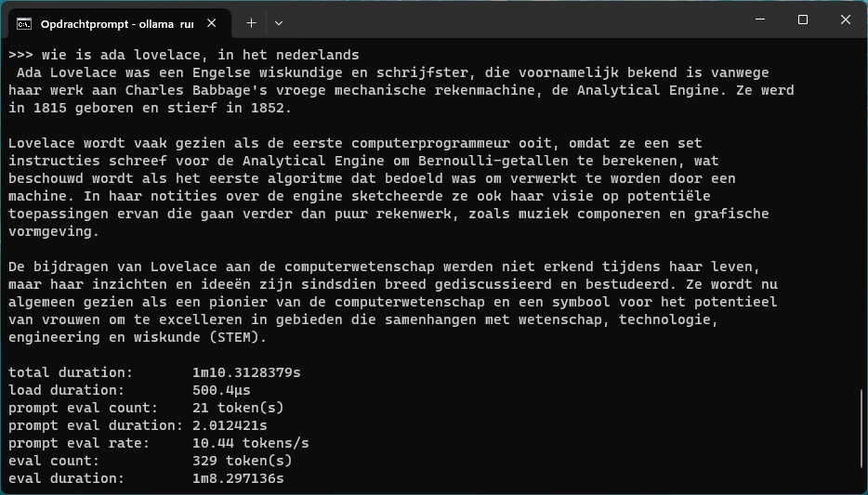Click the vertical scrollbar thumb

pyautogui.click(x=861, y=437)
